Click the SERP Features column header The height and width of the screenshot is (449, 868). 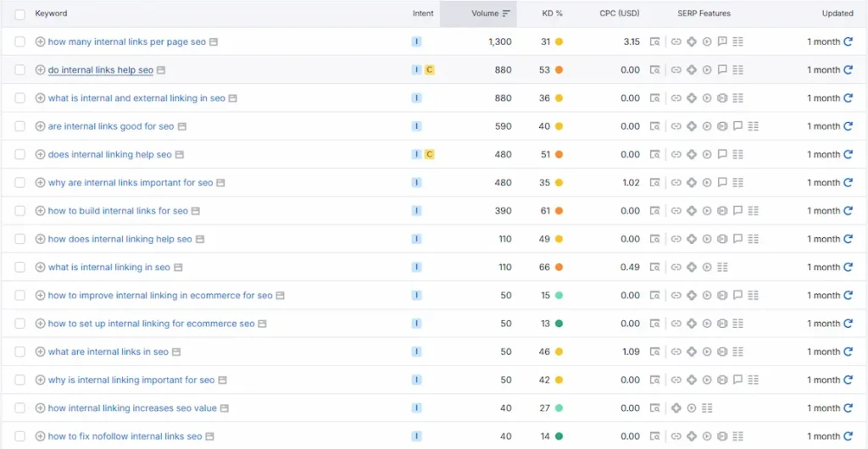click(x=704, y=14)
